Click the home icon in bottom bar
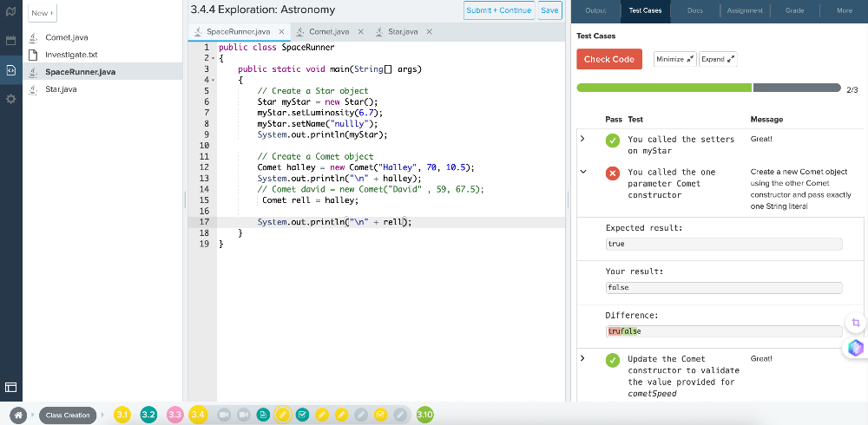The height and width of the screenshot is (425, 868). click(x=18, y=415)
